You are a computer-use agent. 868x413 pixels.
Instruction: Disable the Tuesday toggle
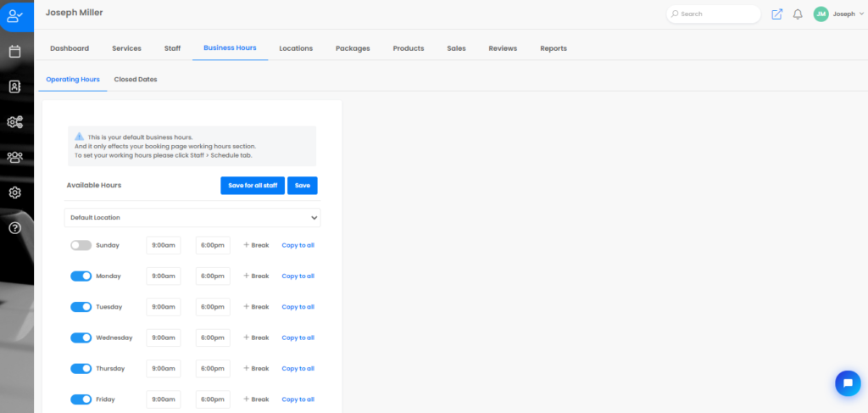[81, 307]
